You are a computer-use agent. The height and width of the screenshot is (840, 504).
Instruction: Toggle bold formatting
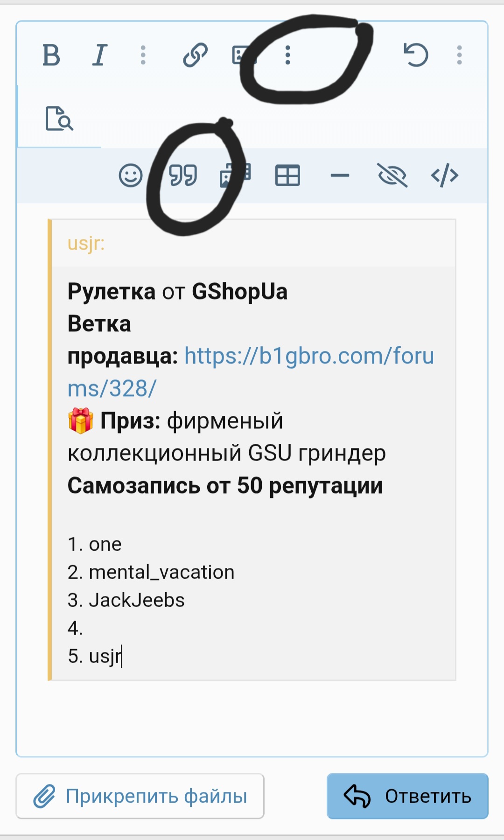click(51, 55)
